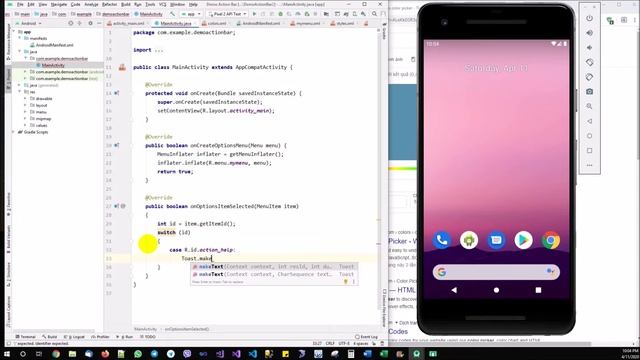
Task: Switch to the AndroidManifest.xml editor tab
Action: coord(261,23)
